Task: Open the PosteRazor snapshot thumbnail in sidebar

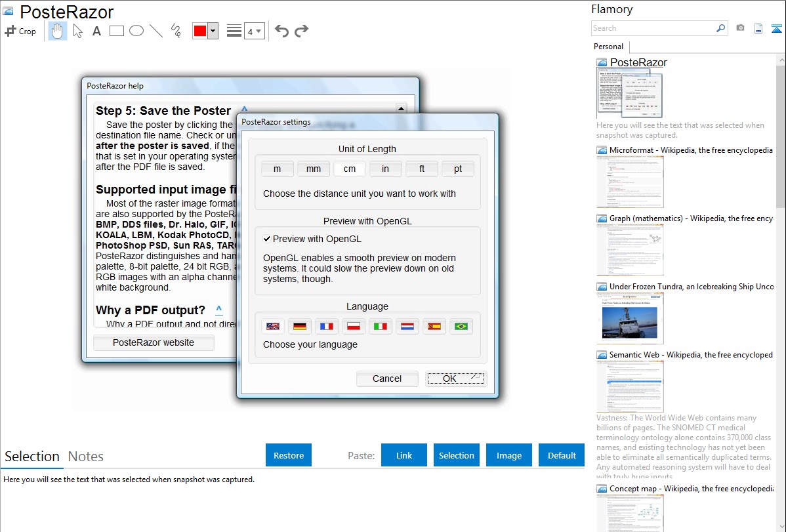Action: click(630, 93)
